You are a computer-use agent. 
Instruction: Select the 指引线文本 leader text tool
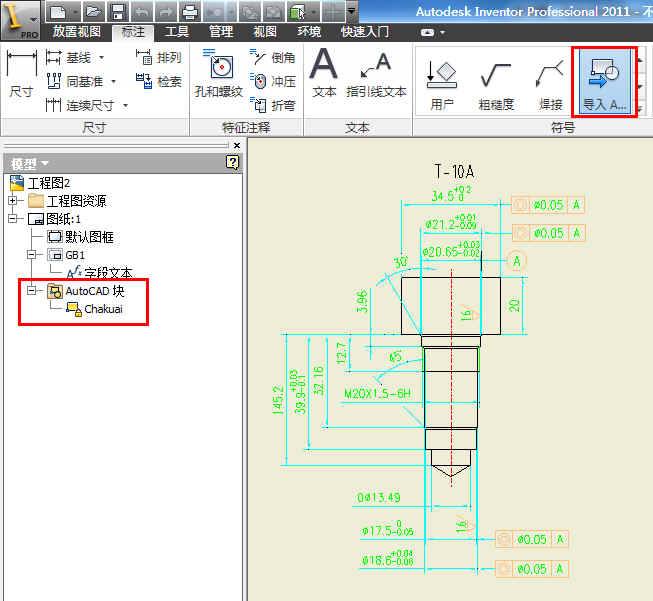pos(376,75)
